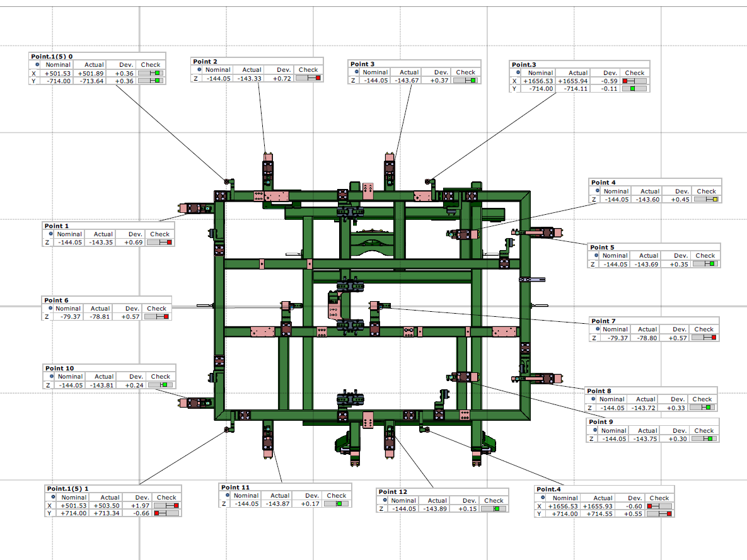
Task: Click the Nominal header in Point 8 table
Action: [611, 399]
